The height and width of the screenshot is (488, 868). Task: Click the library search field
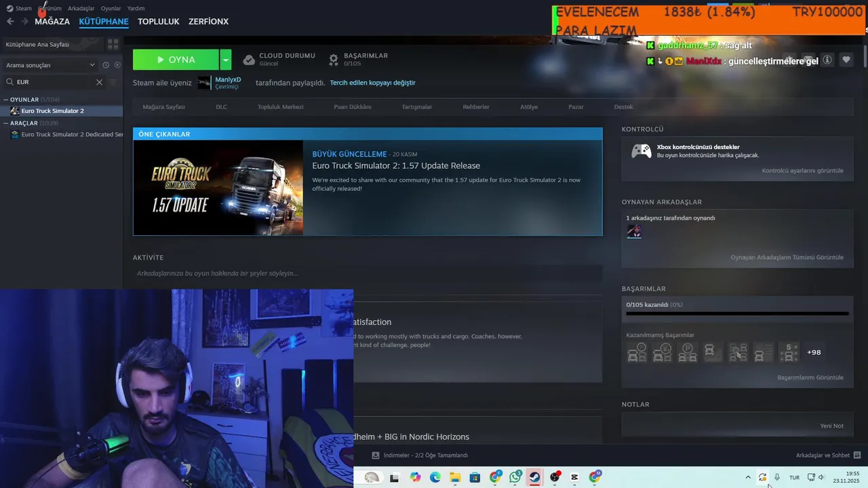pyautogui.click(x=54, y=82)
